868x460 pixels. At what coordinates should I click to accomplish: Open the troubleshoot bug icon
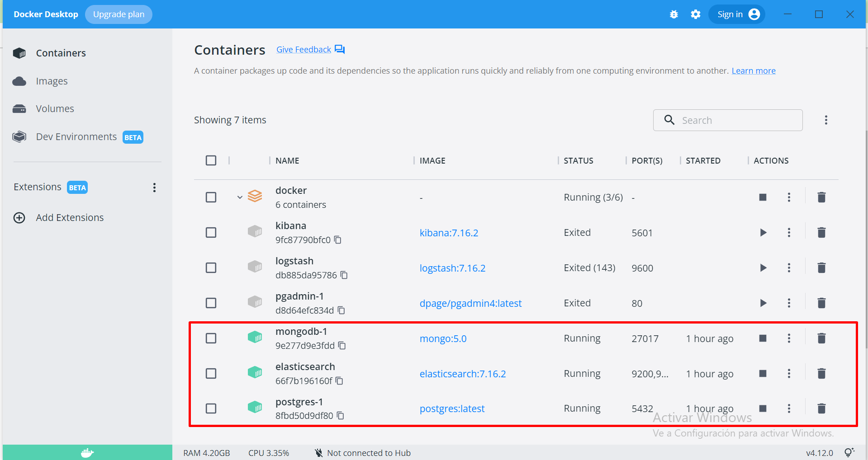674,14
